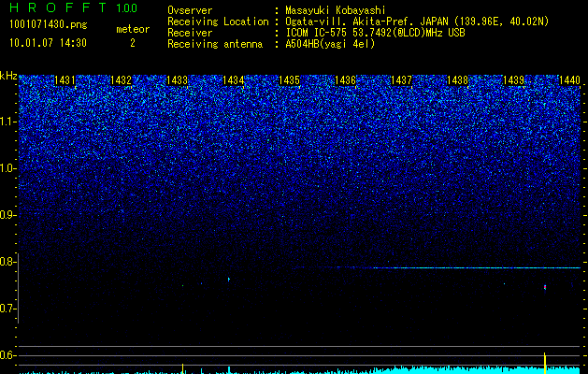Click the 0.8 kHz frequency axis label
The image size is (588, 374).
pos(7,262)
